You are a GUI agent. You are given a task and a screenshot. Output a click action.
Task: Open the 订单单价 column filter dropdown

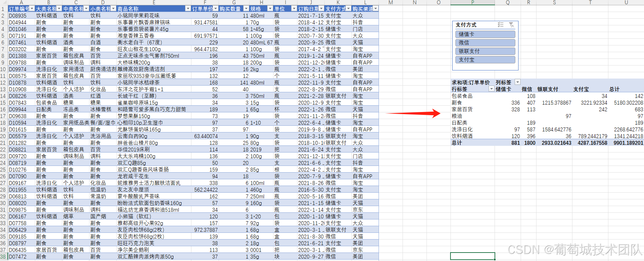pos(215,8)
